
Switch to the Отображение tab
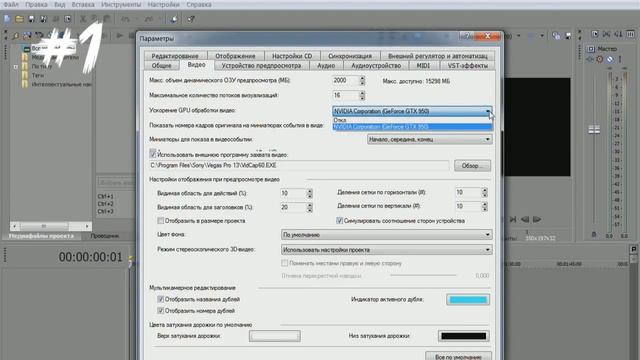pyautogui.click(x=235, y=56)
